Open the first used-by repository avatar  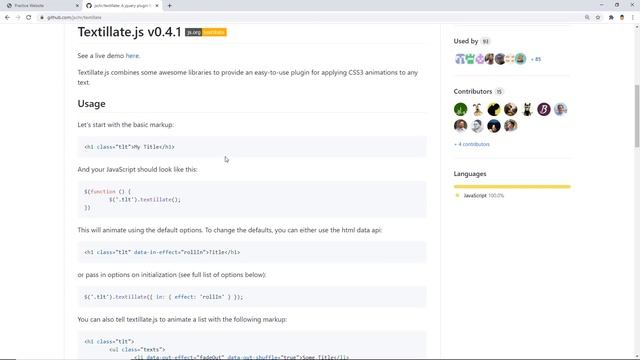(x=460, y=59)
